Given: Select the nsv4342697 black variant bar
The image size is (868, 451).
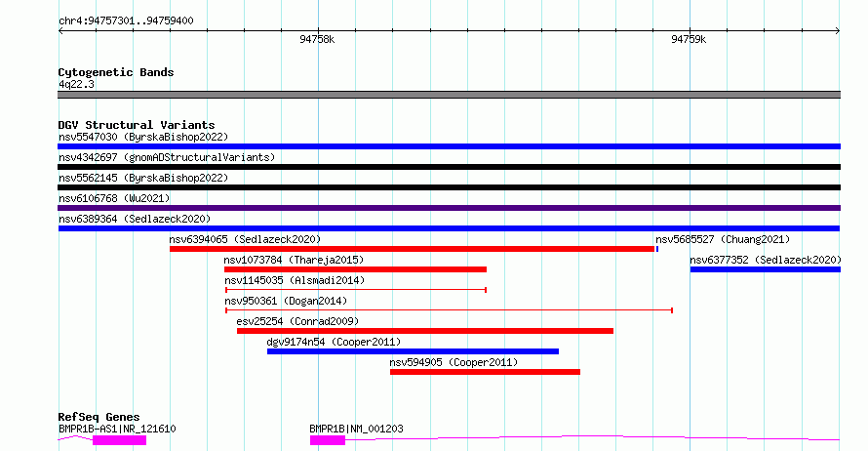Looking at the screenshot, I should point(449,167).
